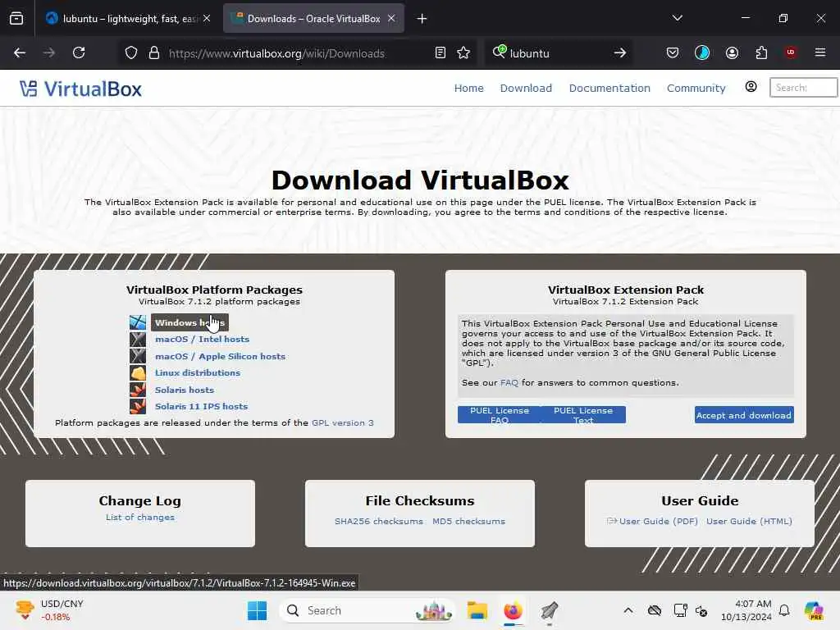Click the VirtualBox logo
The height and width of the screenshot is (630, 840).
81,89
